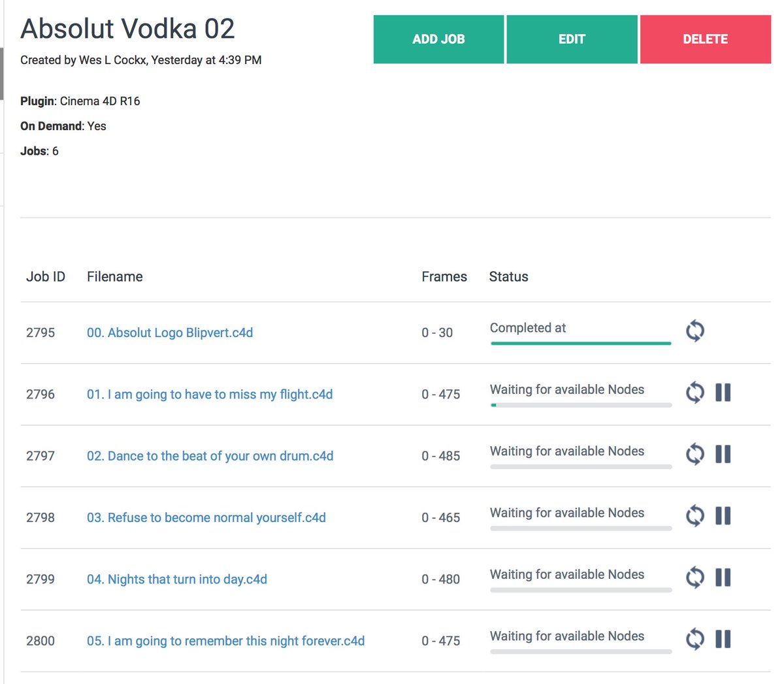Viewport: 784px width, 684px height.
Task: Click refresh icon for job 2798
Action: (695, 516)
